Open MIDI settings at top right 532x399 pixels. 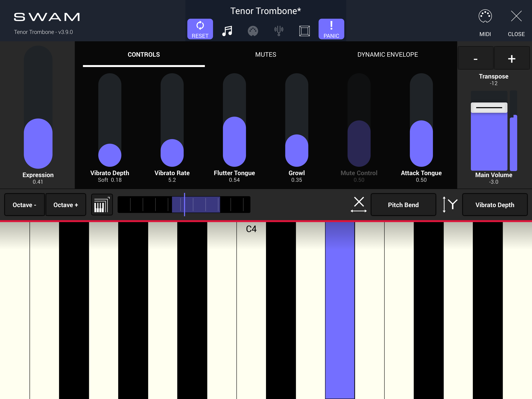[x=485, y=23]
